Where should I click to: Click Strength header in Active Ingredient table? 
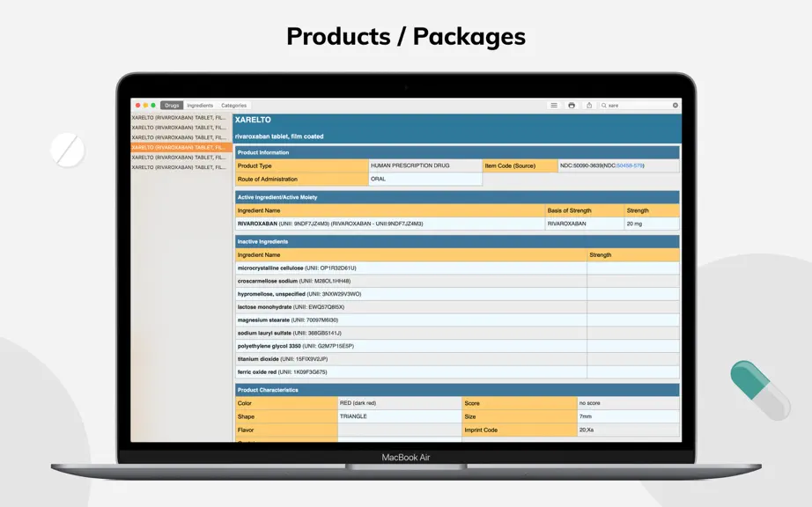click(652, 210)
